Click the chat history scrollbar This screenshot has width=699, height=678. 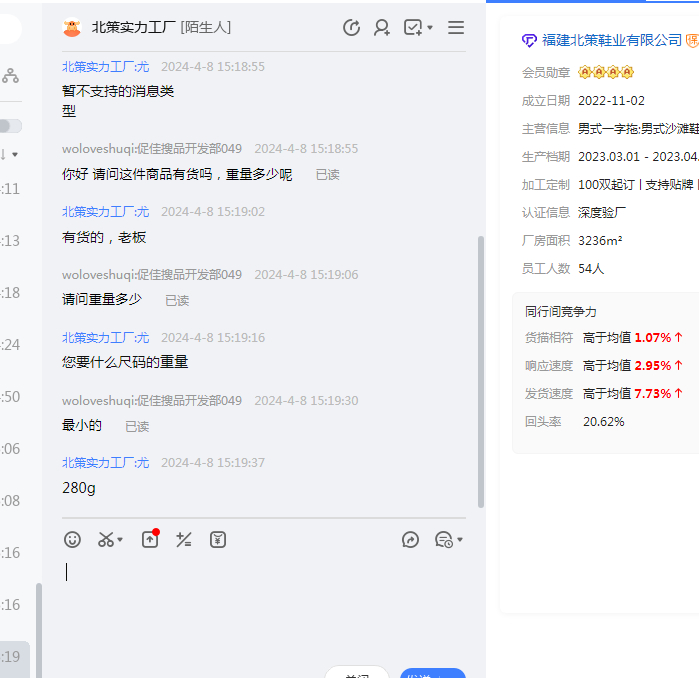tap(481, 370)
